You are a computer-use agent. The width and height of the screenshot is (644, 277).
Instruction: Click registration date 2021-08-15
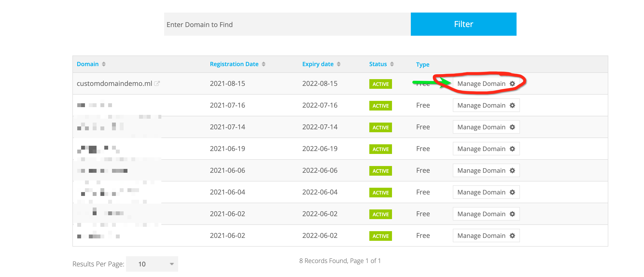click(227, 83)
